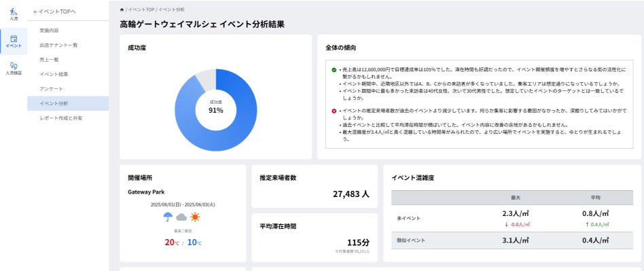Click the 91% success rate center
This screenshot has width=644, height=271.
click(215, 110)
